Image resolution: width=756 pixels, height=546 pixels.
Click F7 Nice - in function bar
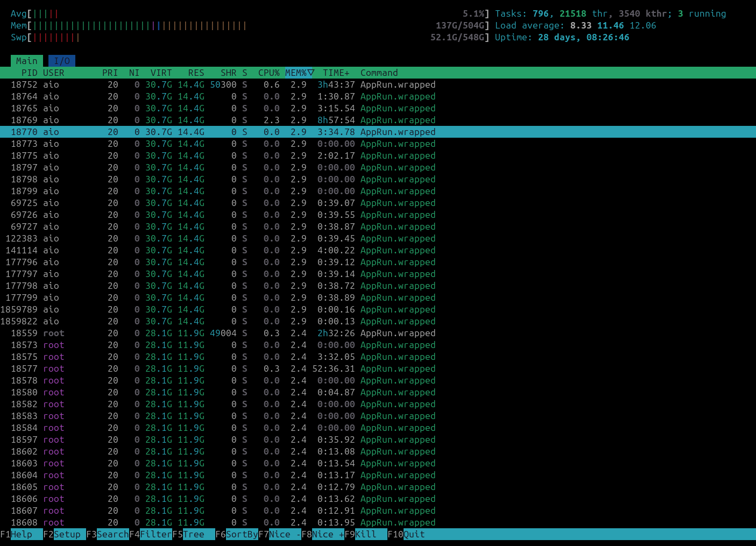280,534
